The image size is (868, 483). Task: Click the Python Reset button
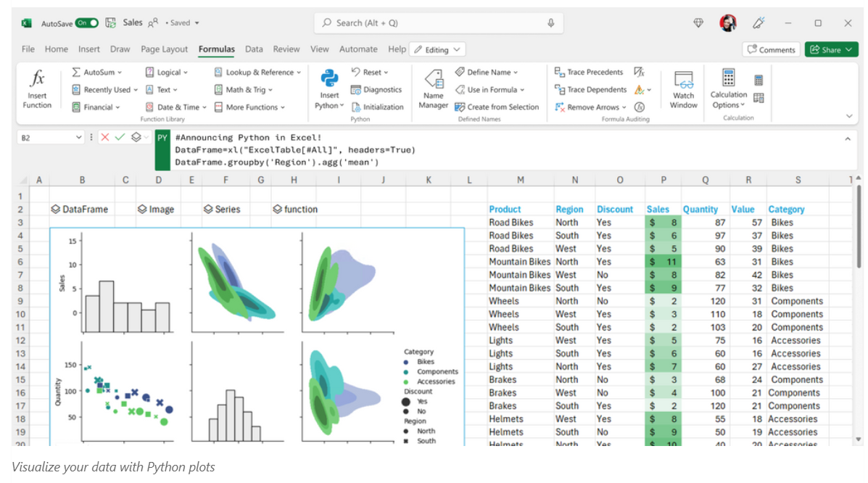[x=370, y=72]
